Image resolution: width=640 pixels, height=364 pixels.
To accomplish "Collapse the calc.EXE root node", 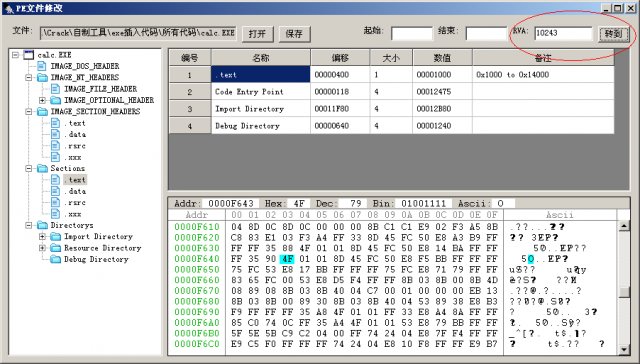I will coord(16,55).
